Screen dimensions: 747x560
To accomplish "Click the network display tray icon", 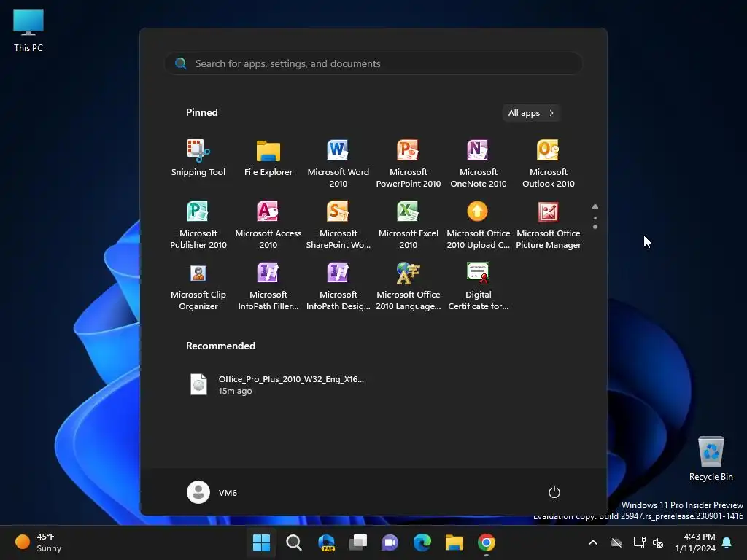I will (x=639, y=542).
